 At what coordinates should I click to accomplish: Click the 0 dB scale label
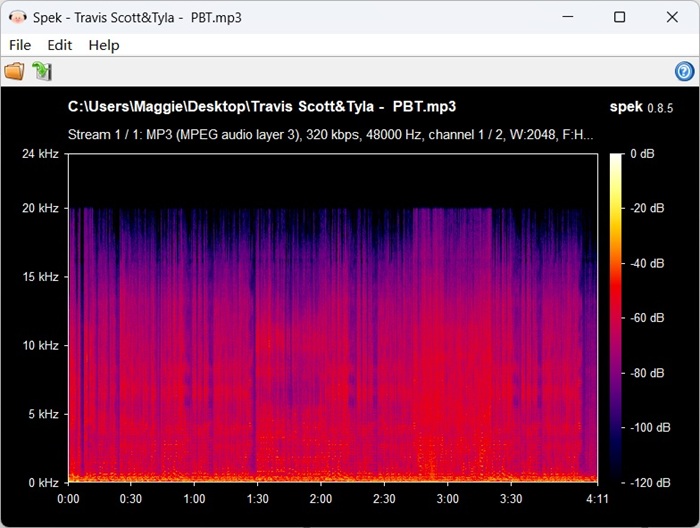pos(642,154)
